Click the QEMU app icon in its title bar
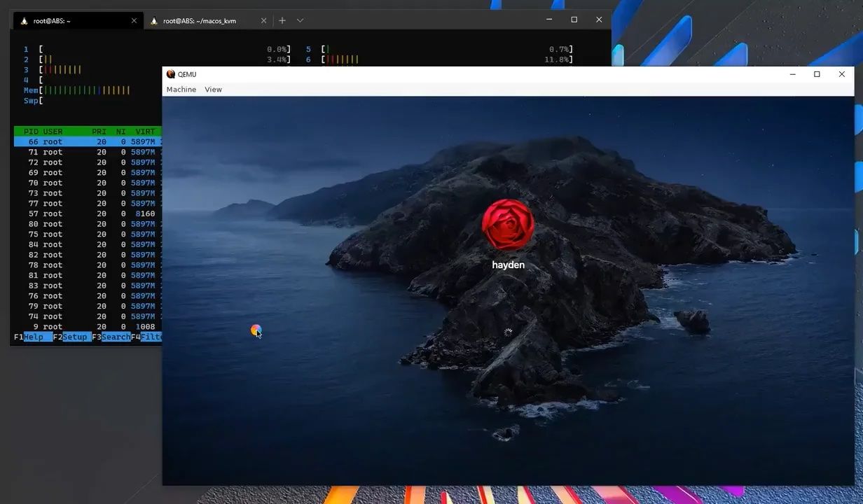The height and width of the screenshot is (504, 863). click(171, 74)
